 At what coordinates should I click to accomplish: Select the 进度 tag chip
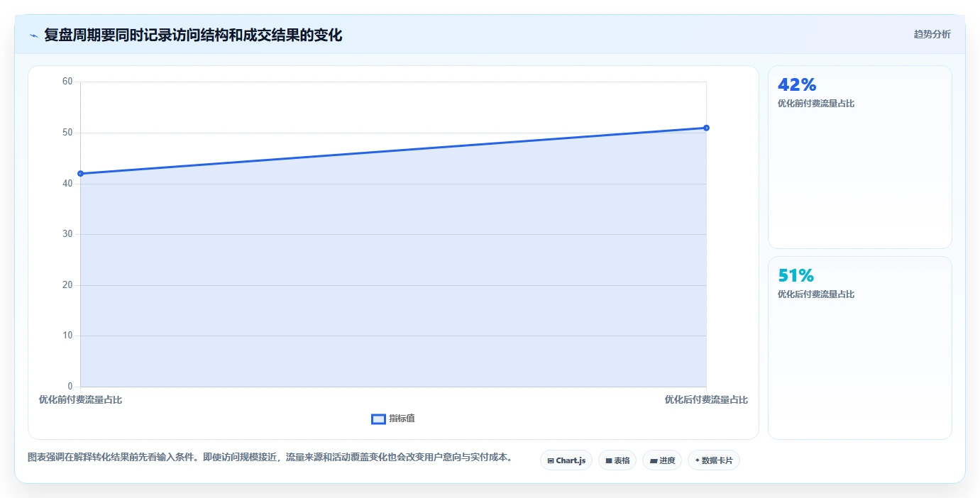(x=662, y=460)
